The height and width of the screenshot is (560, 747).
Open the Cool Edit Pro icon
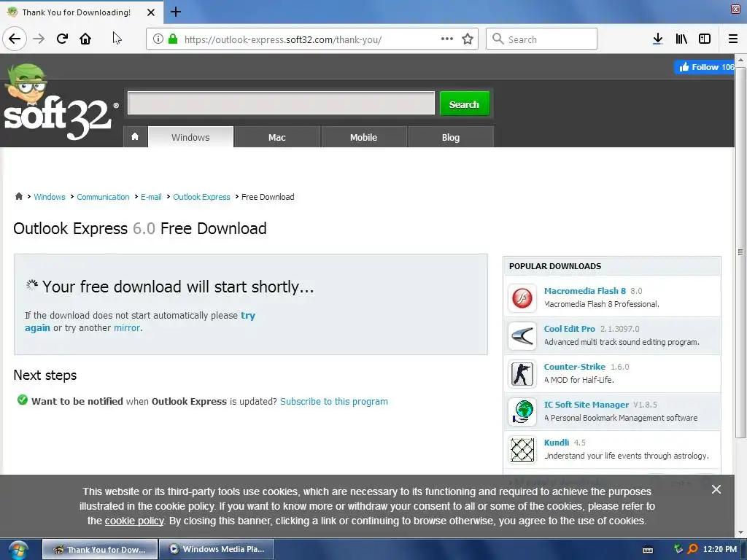point(522,336)
